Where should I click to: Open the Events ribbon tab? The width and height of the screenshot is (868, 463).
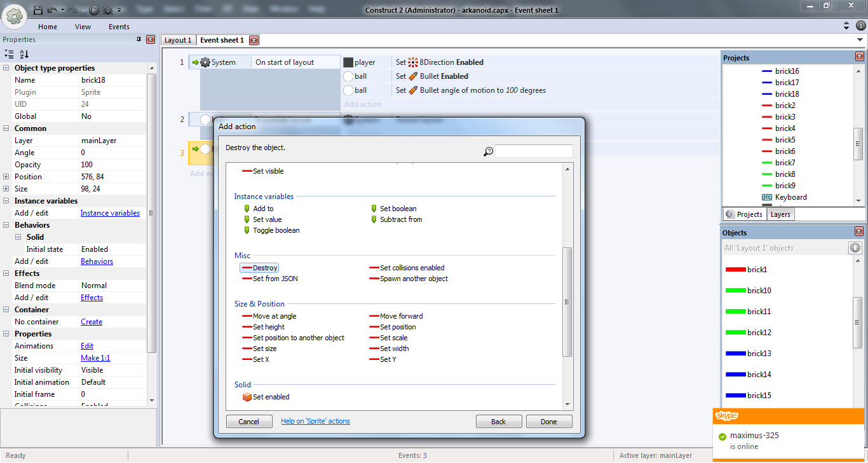tap(119, 27)
